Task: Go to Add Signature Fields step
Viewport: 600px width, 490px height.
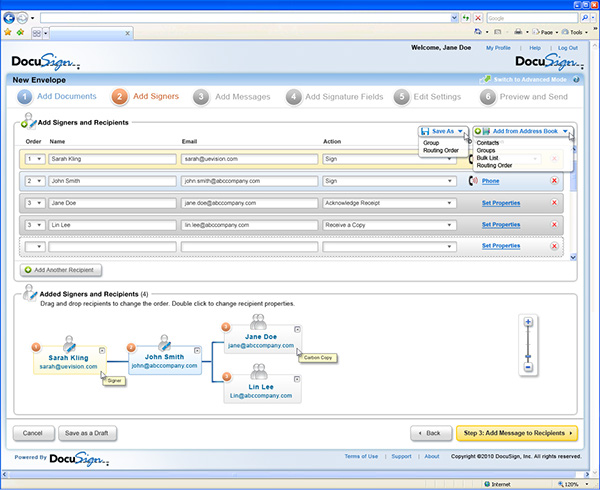Action: click(334, 97)
